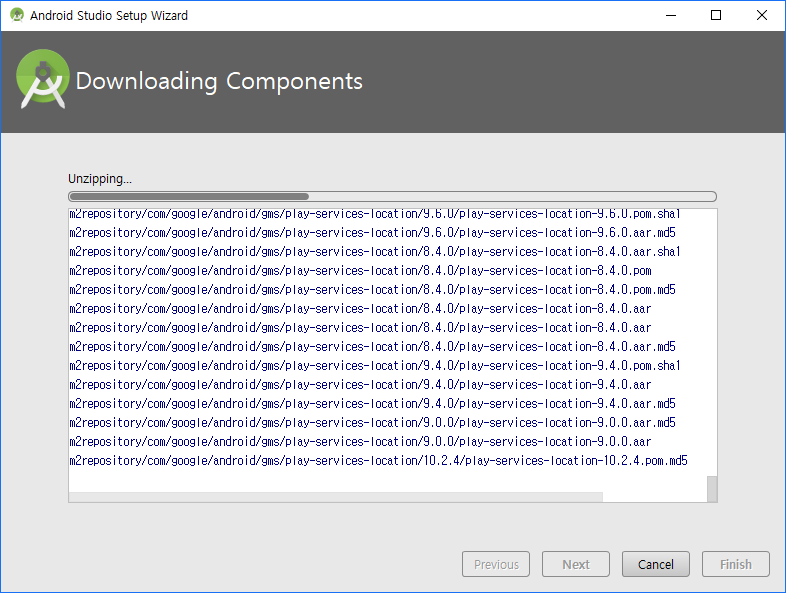Select the play-services-location-9.0.0.aar.md5 log line

(x=372, y=423)
